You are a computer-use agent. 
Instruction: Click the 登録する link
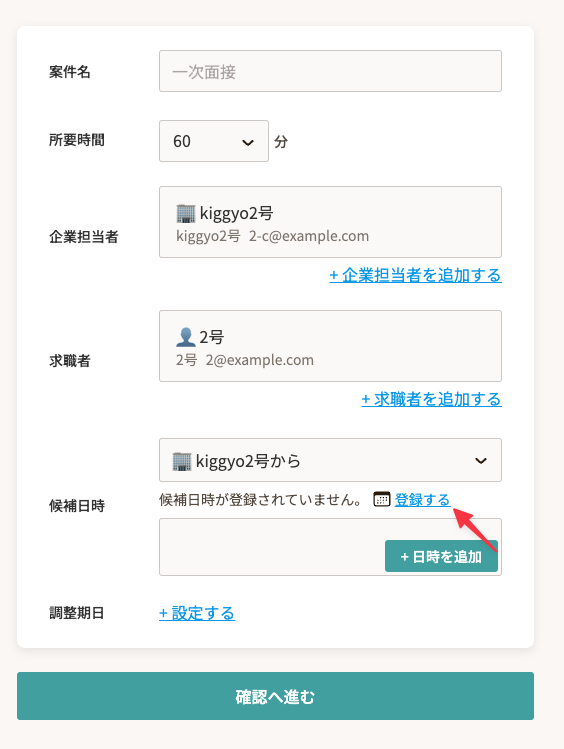[x=423, y=500]
